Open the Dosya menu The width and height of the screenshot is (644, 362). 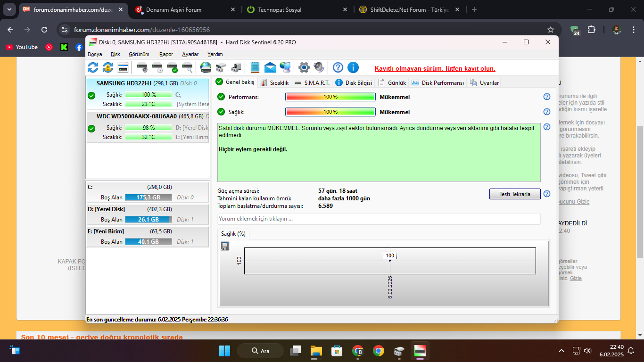(95, 54)
